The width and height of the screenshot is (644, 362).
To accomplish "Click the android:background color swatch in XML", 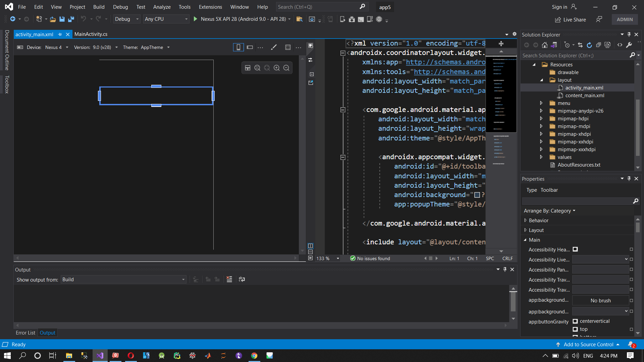I will tap(477, 195).
